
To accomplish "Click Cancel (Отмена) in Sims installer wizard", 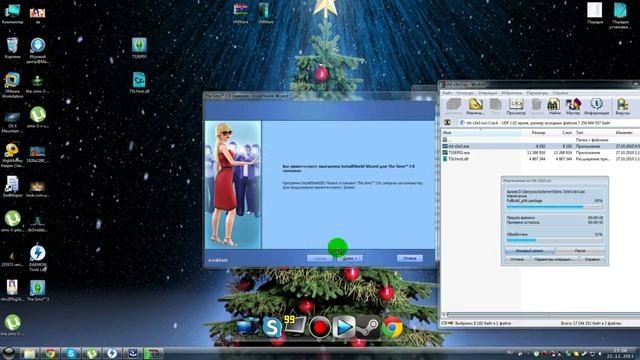I will pos(410,258).
